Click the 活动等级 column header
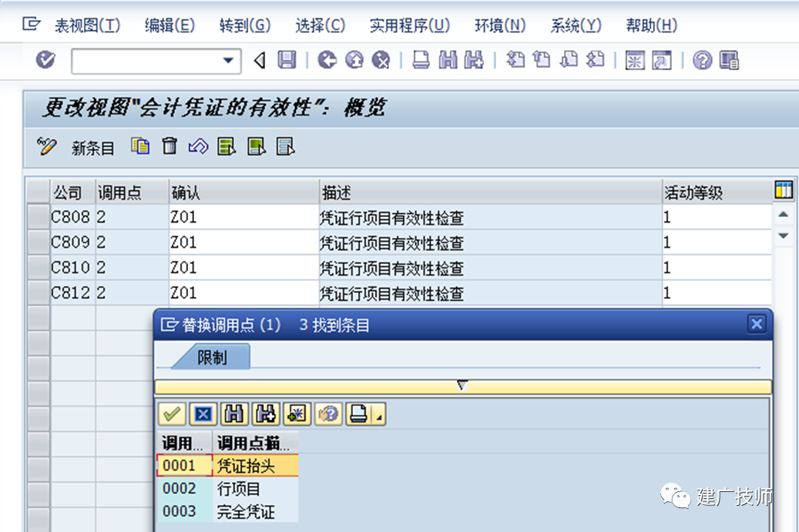Screen dimensions: 799x532 [x=717, y=192]
